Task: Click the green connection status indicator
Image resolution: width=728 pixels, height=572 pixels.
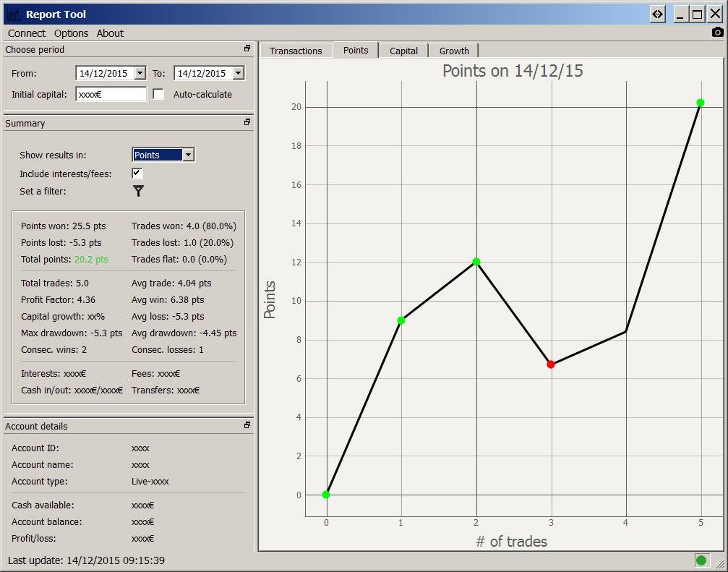Action: pyautogui.click(x=701, y=560)
